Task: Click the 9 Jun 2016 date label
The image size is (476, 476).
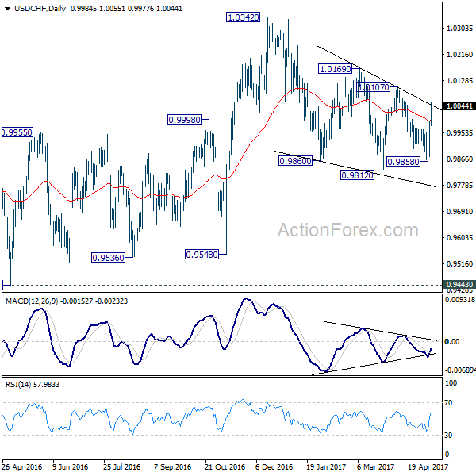Action: [70, 466]
